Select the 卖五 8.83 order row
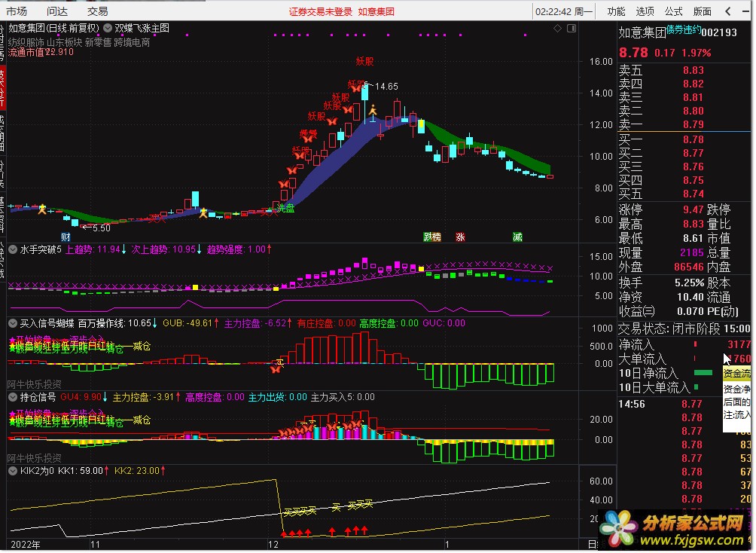Image resolution: width=756 pixels, height=553 pixels. [x=684, y=71]
